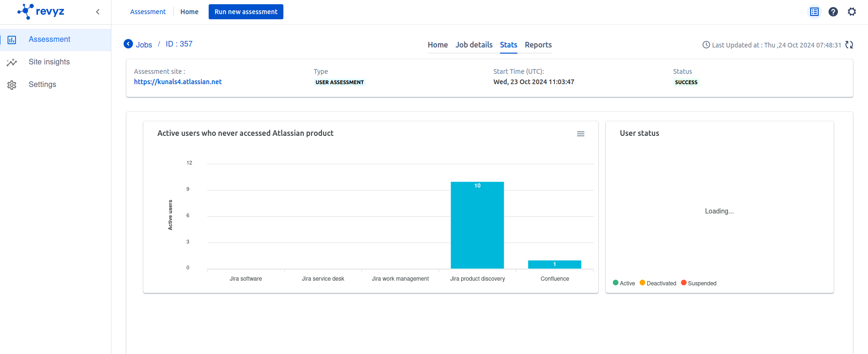Viewport: 868px width, 354px height.
Task: Click the USER ASSESSMENT type badge
Action: [x=339, y=82]
